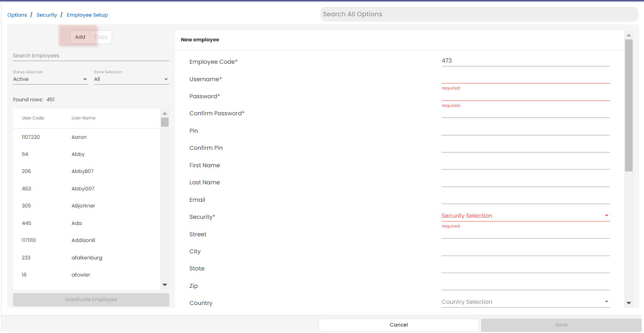The height and width of the screenshot is (333, 644).
Task: Click the User Name column header
Action: tap(84, 118)
